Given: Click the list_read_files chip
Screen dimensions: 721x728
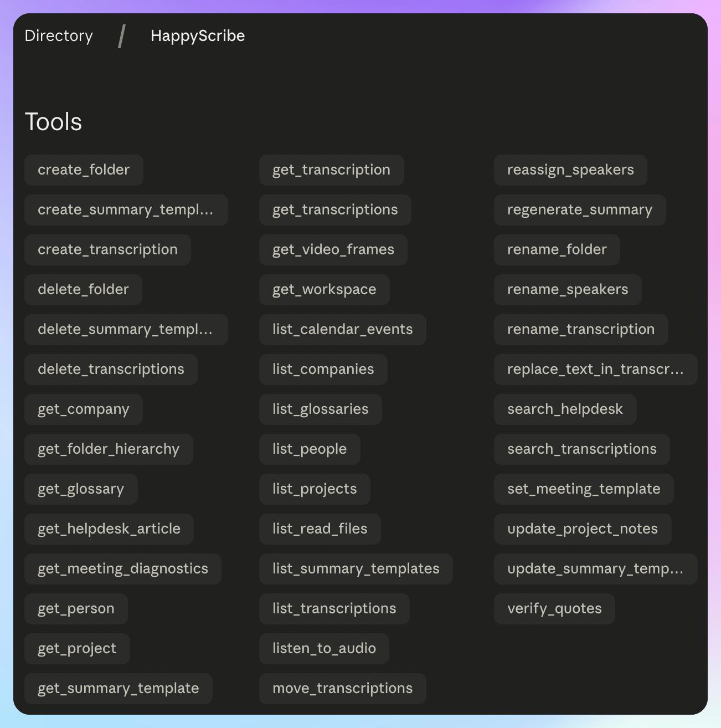Looking at the screenshot, I should click(320, 529).
